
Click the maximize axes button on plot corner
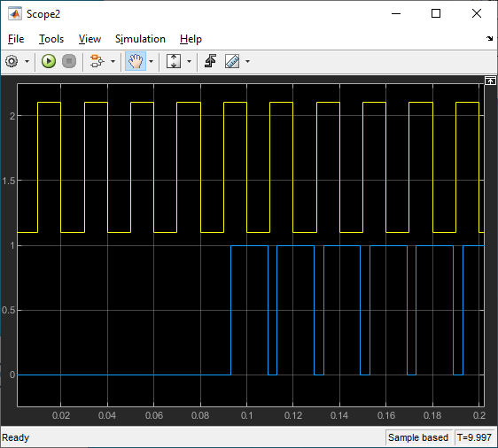point(490,81)
